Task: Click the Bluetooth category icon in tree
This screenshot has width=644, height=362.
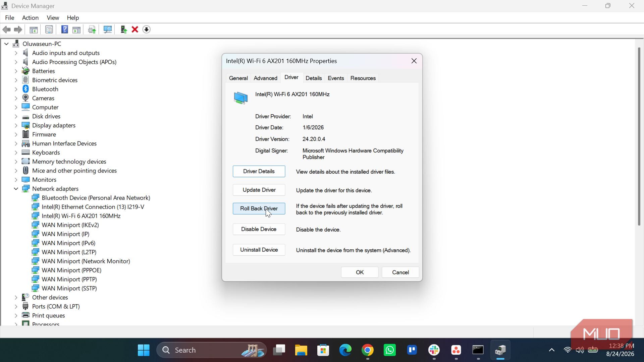Action: click(25, 89)
